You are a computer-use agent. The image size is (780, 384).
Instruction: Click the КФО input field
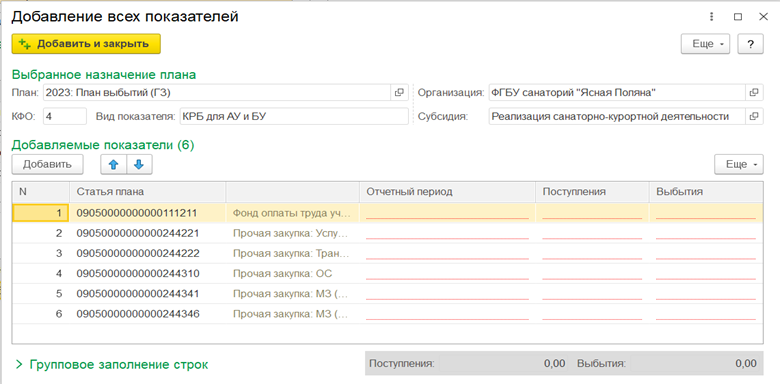(65, 116)
